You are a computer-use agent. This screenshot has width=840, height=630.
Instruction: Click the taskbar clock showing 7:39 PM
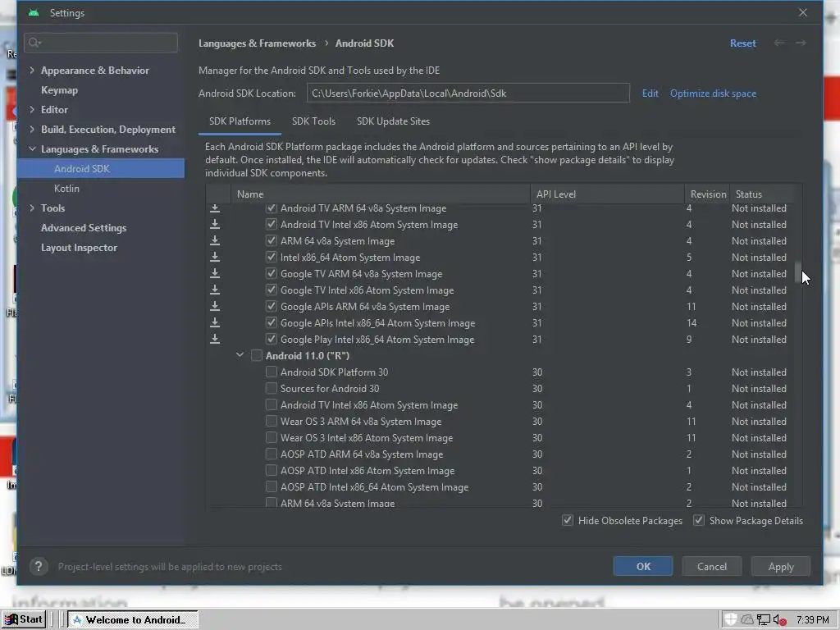(812, 620)
